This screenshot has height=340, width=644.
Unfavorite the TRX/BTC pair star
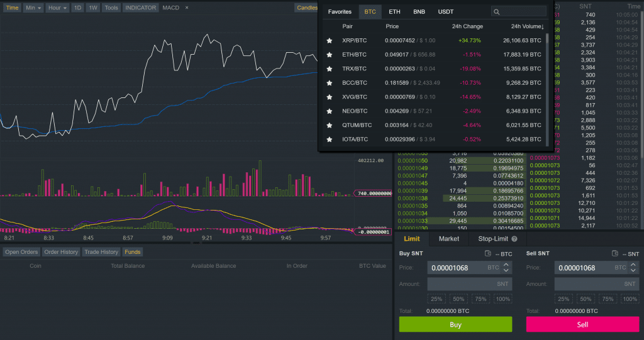[x=330, y=69]
